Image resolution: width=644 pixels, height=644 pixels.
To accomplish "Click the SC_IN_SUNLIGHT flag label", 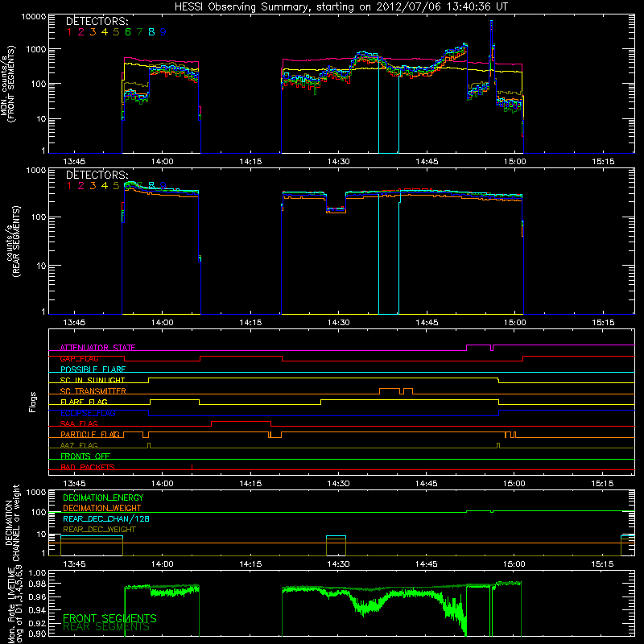I will pyautogui.click(x=93, y=380).
